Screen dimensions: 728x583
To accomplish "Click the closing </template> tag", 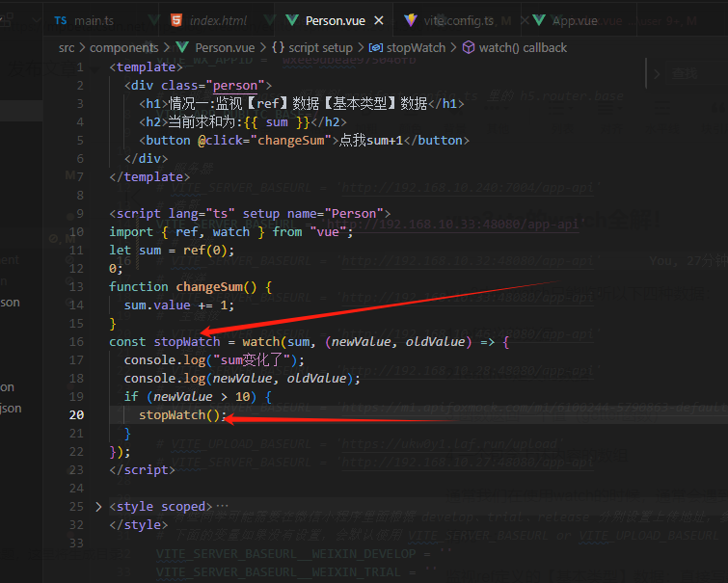I will 149,177.
